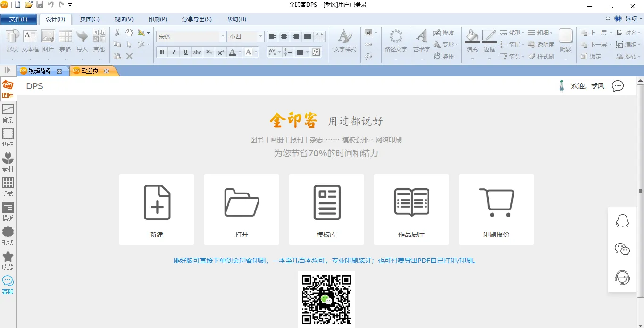Click the 文字样式 text style icon
644x328 pixels.
[x=345, y=42]
